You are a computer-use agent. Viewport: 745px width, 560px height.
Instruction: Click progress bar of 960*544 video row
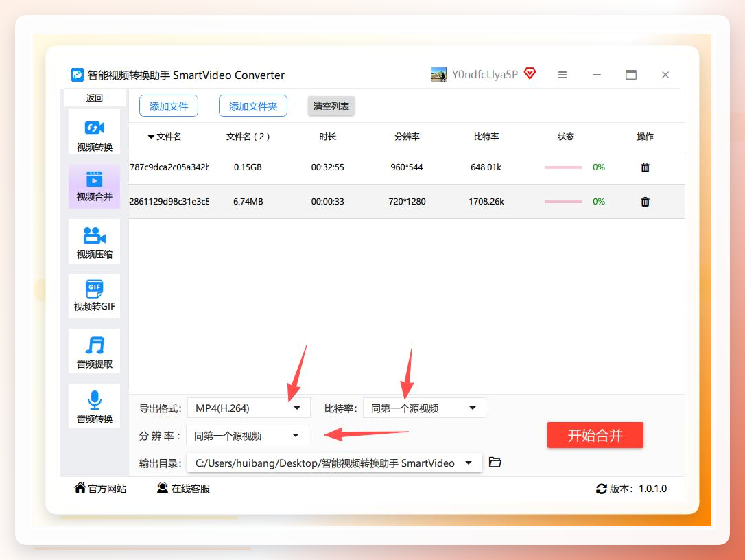point(563,167)
